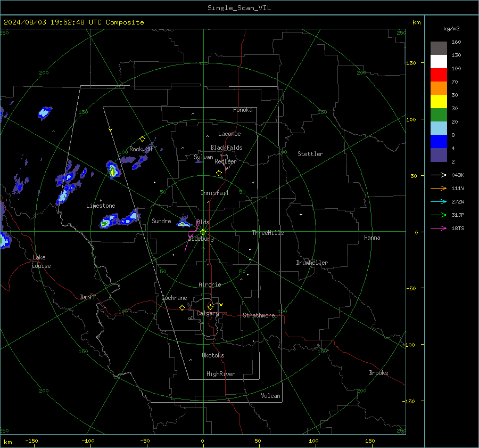Select the yellow diamond marker below RedDeer

tap(219, 173)
